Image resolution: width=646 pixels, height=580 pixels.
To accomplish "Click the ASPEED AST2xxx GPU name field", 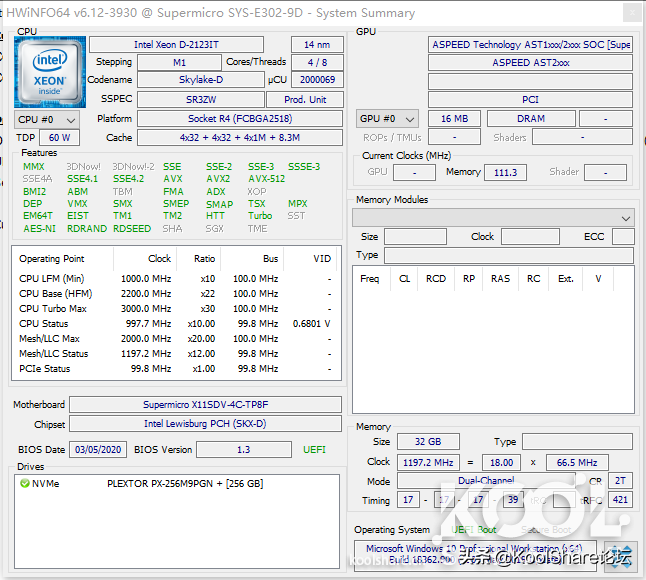I will click(x=531, y=63).
